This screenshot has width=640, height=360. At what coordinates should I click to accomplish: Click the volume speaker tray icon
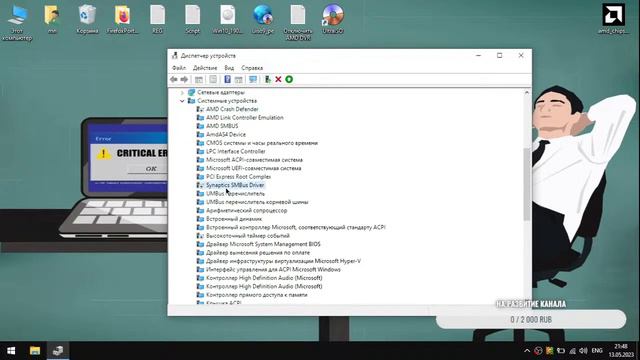pos(583,351)
